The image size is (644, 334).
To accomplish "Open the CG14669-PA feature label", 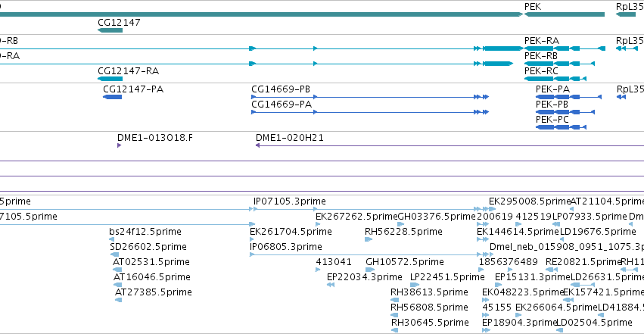I will point(282,105).
